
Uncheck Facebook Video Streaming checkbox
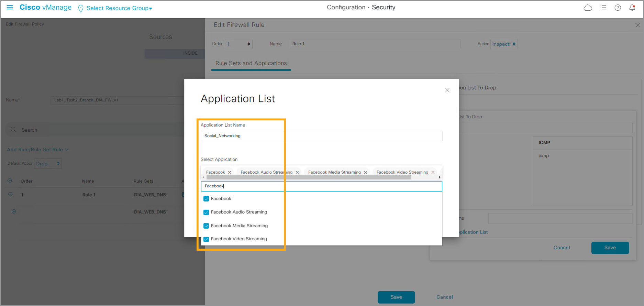(x=206, y=239)
